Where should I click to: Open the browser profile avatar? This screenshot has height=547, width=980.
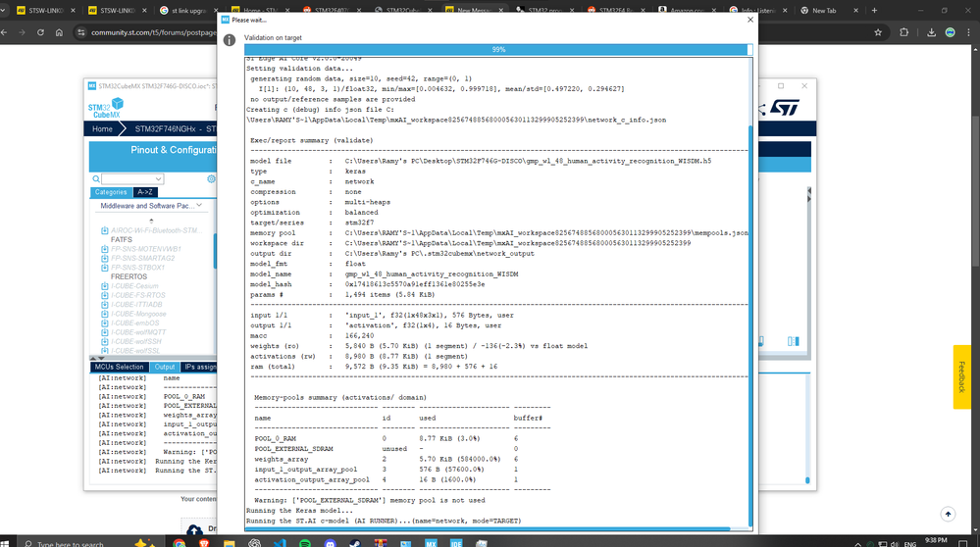tap(950, 32)
